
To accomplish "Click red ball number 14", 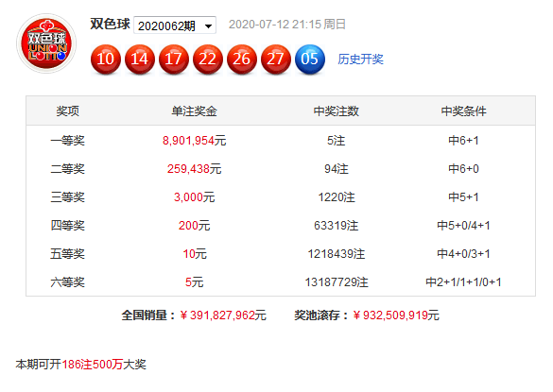I will click(140, 59).
